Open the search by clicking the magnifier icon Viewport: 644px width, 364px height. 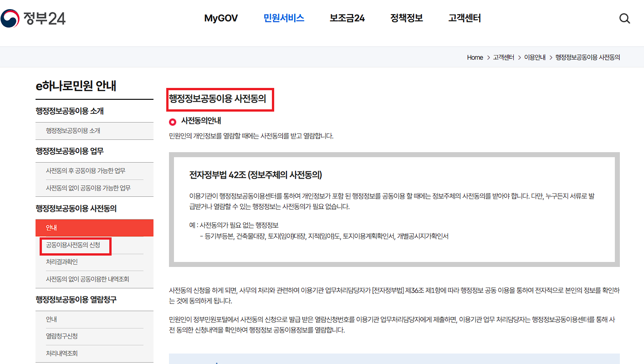624,18
